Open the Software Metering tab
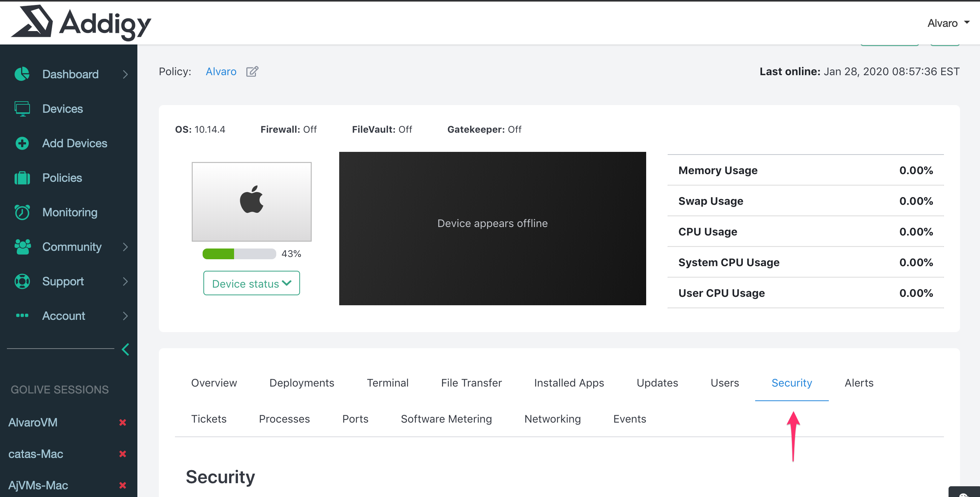 [446, 419]
